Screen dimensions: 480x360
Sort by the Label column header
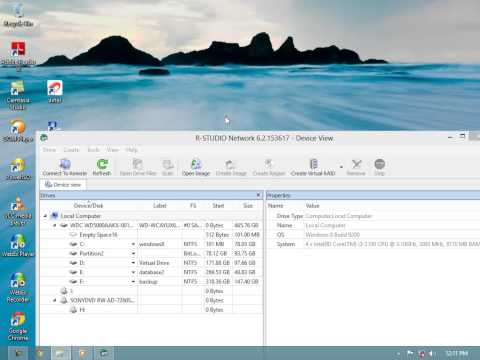tap(160, 206)
